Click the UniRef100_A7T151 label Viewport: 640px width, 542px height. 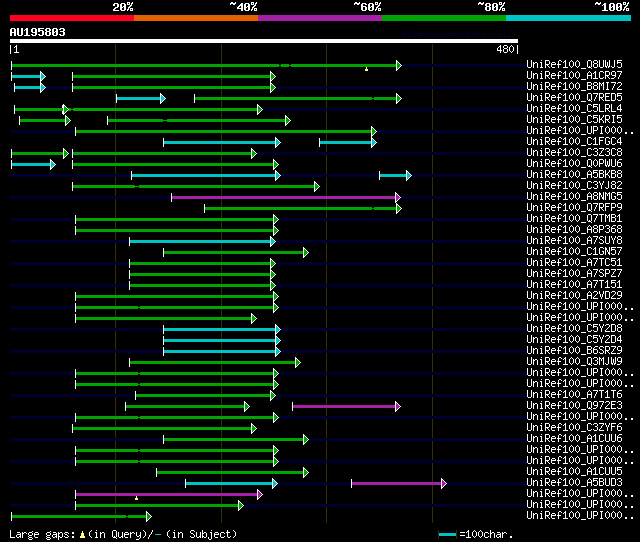(574, 284)
